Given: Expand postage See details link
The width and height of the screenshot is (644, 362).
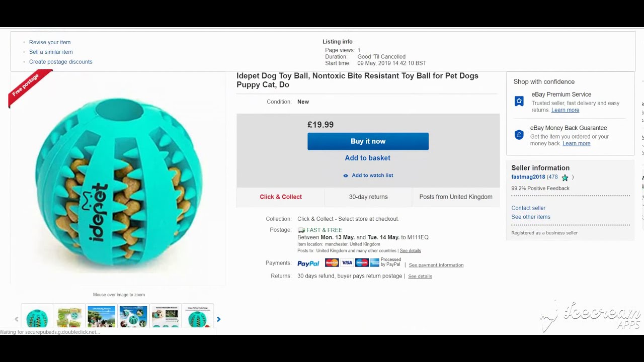Looking at the screenshot, I should [x=410, y=251].
